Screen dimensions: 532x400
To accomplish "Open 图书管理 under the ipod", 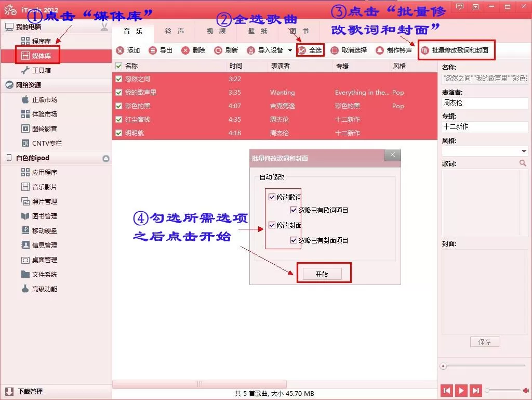I will [39, 216].
